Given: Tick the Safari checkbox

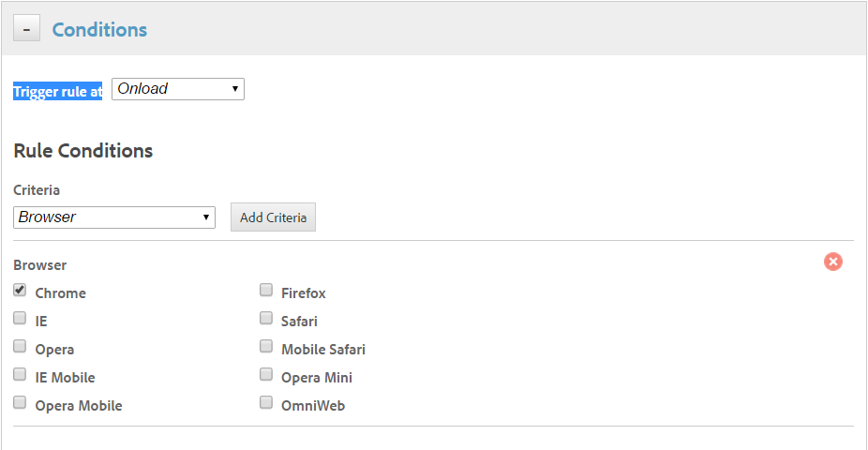Looking at the screenshot, I should 266,318.
